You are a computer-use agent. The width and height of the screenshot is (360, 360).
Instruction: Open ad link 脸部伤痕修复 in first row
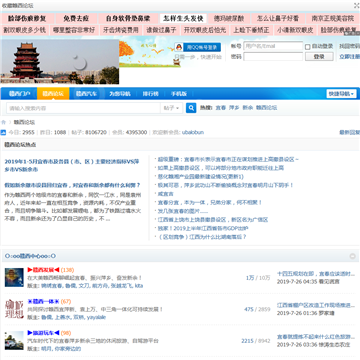point(27,18)
